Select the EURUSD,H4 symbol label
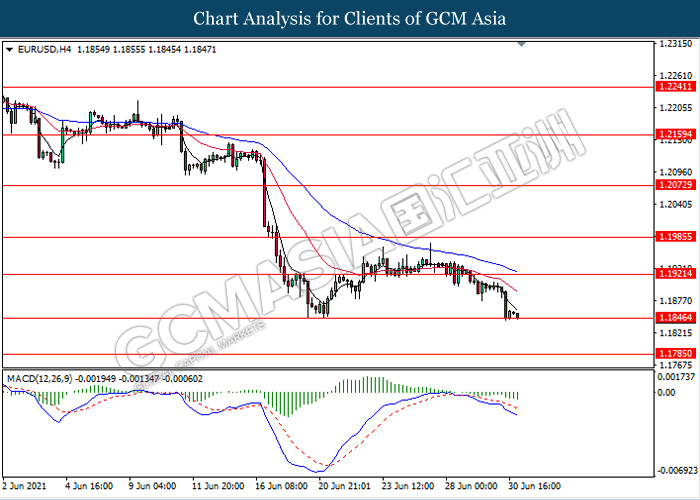The width and height of the screenshot is (700, 500). pyautogui.click(x=44, y=50)
